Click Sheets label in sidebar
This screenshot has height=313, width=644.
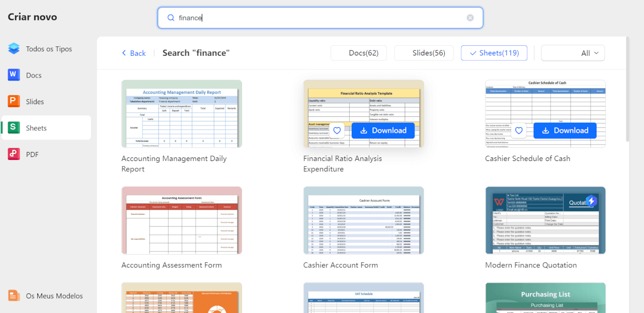36,128
